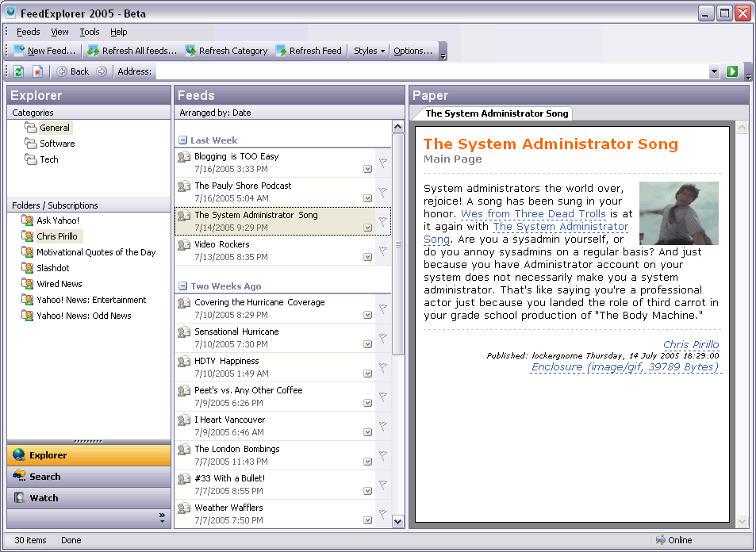Click the item icon beside Weather Wafflers
This screenshot has height=552, width=756.
[184, 508]
